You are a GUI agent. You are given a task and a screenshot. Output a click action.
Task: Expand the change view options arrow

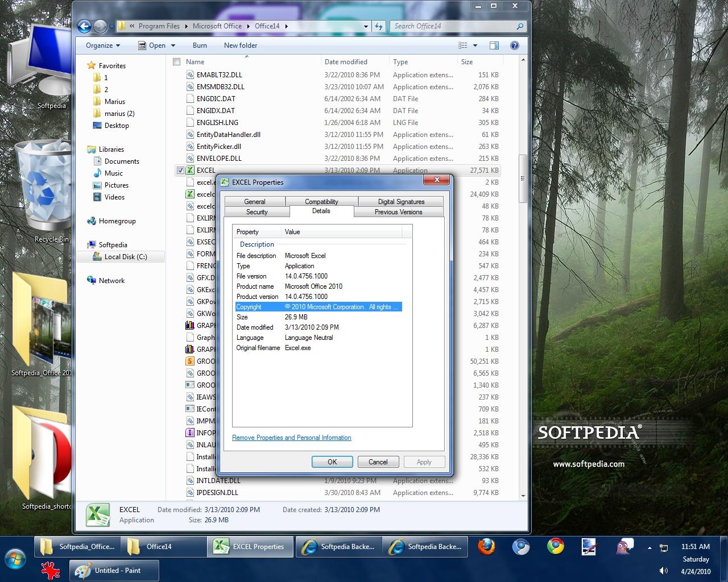coord(475,45)
